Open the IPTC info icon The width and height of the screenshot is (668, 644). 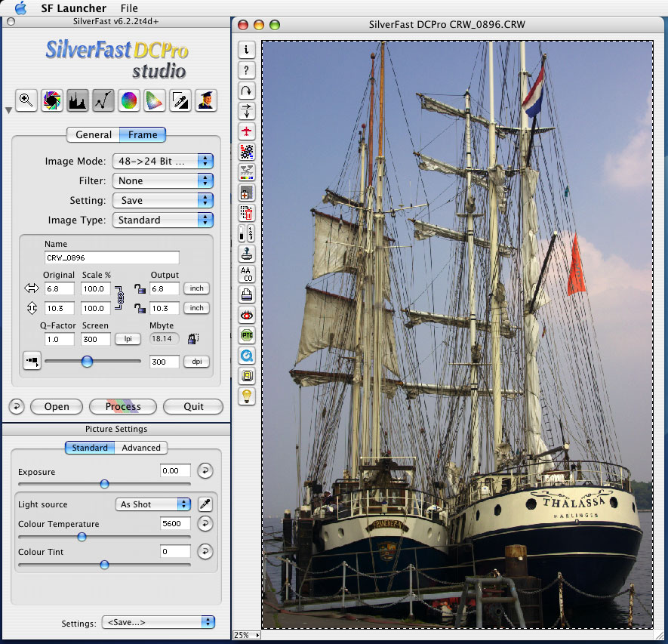click(247, 334)
